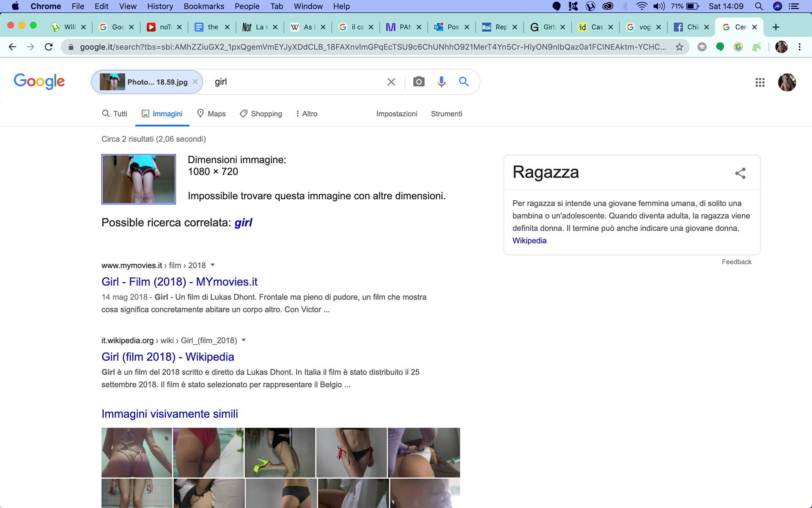This screenshot has height=508, width=812.
Task: Clear the search box text
Action: point(391,82)
